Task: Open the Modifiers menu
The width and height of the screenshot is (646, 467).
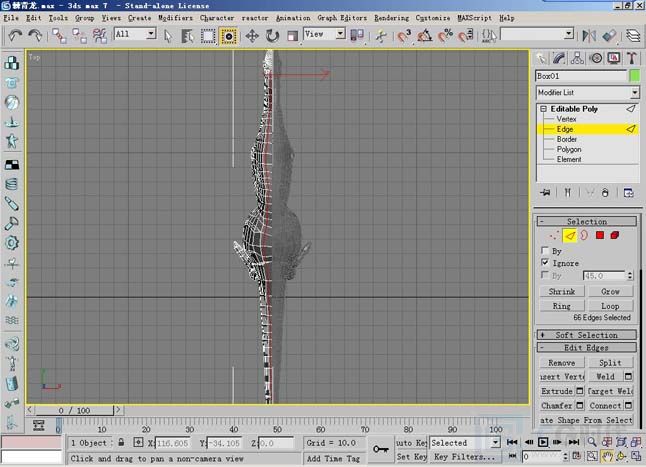Action: (x=176, y=18)
